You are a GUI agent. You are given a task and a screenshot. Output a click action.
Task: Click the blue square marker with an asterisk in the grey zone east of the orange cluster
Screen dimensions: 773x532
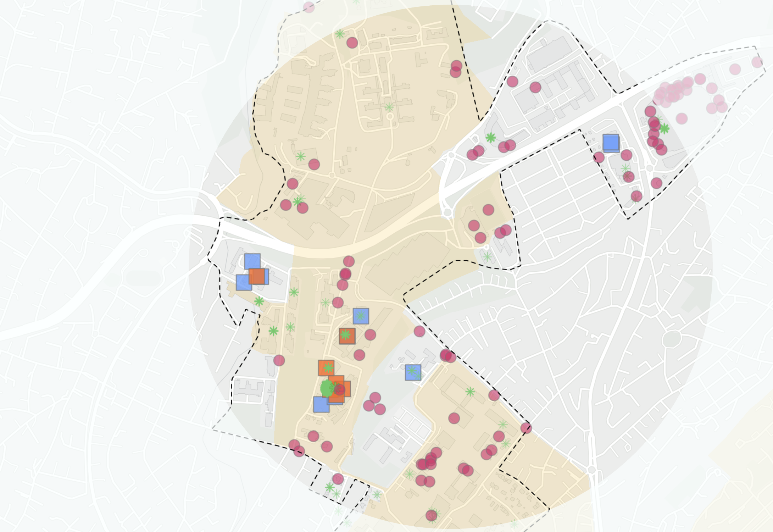(413, 372)
